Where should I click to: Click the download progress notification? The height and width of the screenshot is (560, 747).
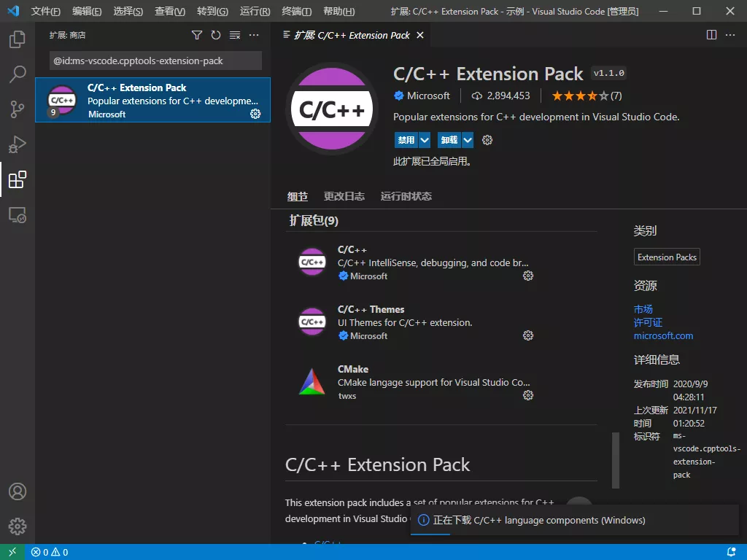575,520
